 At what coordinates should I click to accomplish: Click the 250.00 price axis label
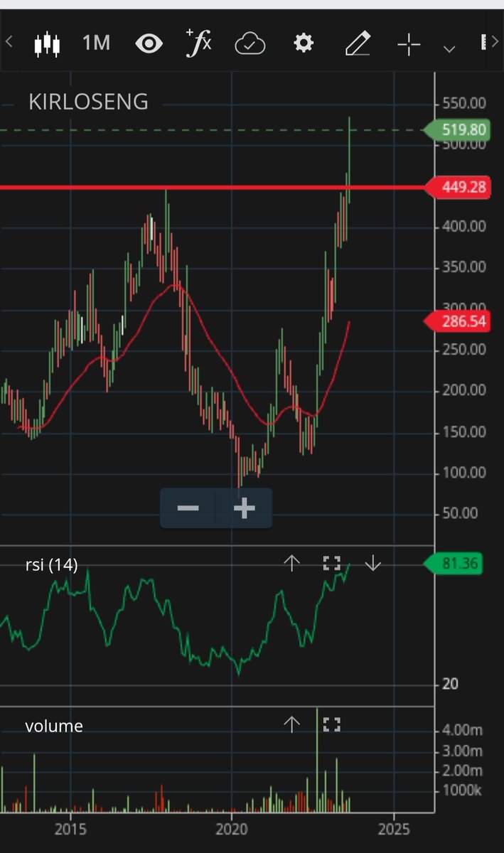tap(463, 350)
